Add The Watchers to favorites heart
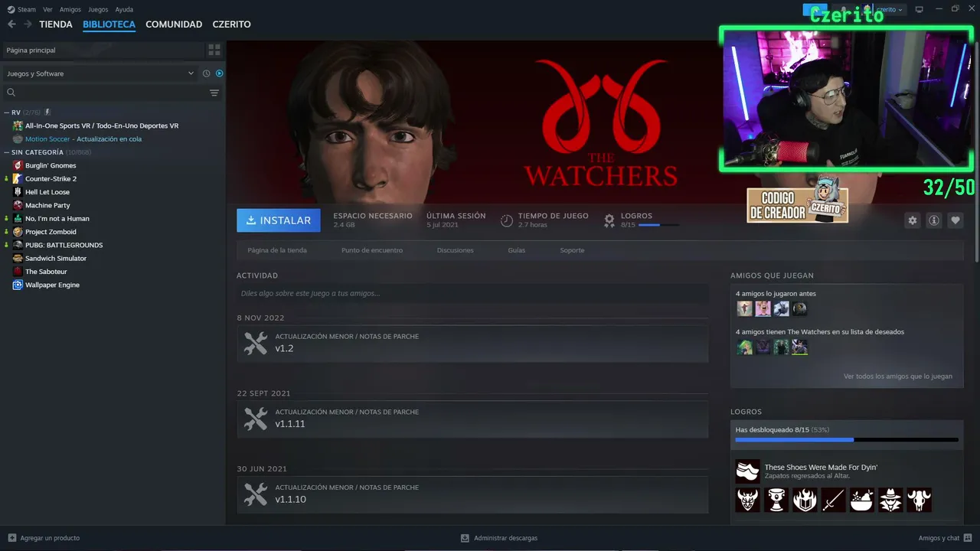This screenshot has height=551, width=980. point(955,220)
